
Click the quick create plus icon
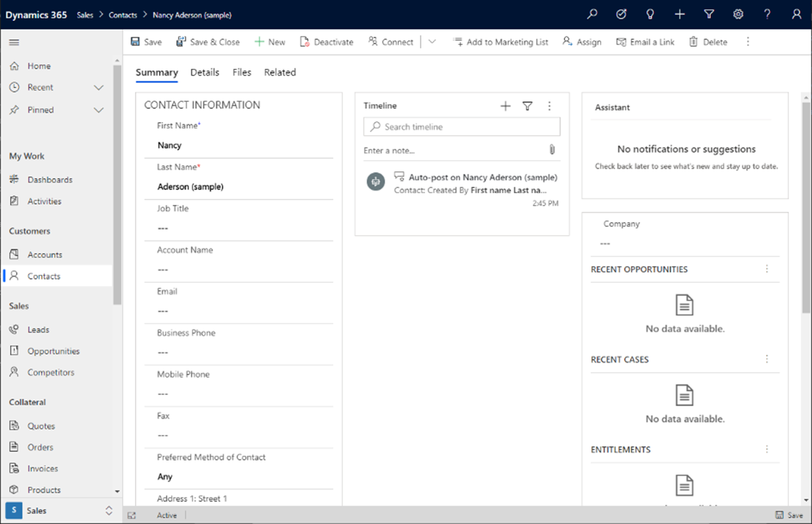click(x=679, y=14)
